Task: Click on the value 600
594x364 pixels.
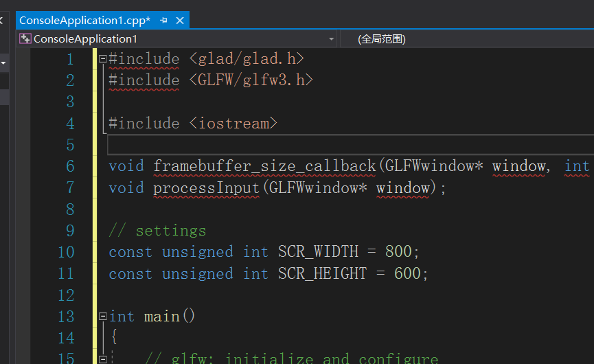Action: (x=407, y=273)
